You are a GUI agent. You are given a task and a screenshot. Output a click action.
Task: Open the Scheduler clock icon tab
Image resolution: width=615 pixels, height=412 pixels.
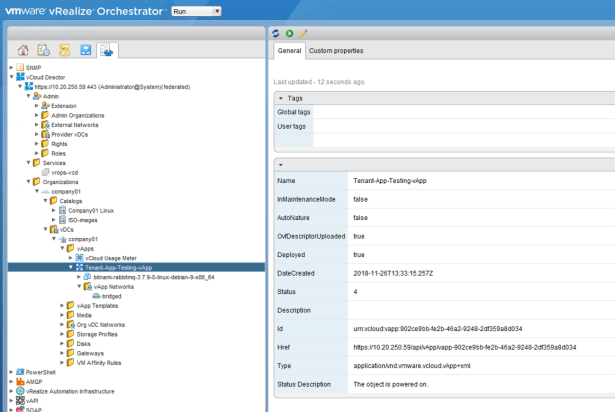[44, 49]
